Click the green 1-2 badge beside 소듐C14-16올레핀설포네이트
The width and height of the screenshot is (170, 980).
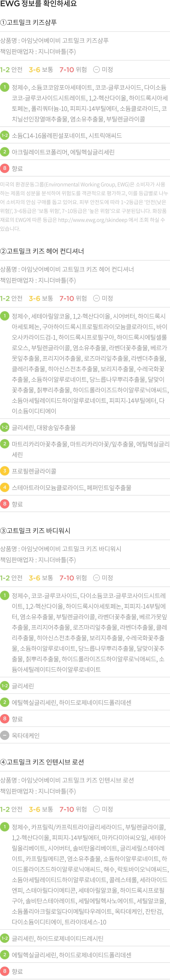click(x=4, y=135)
